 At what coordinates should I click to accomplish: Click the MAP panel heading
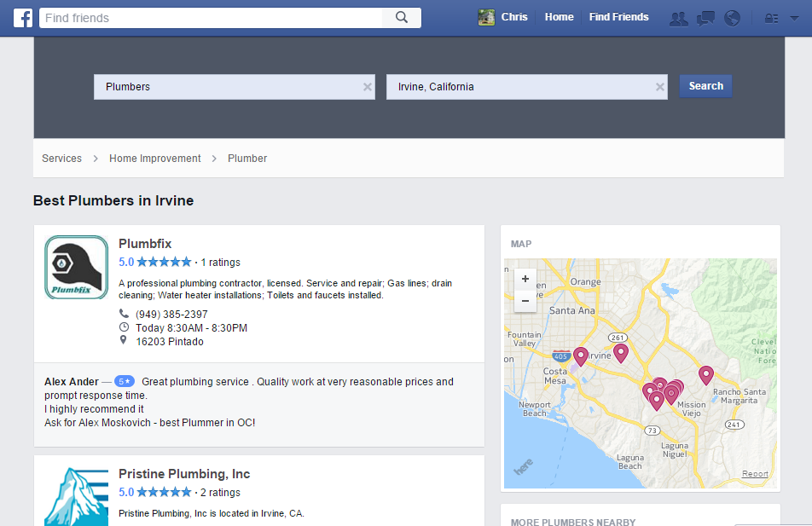(521, 244)
